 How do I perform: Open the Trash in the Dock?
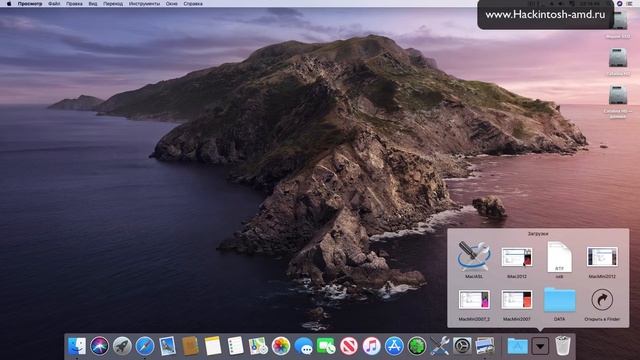click(x=563, y=346)
